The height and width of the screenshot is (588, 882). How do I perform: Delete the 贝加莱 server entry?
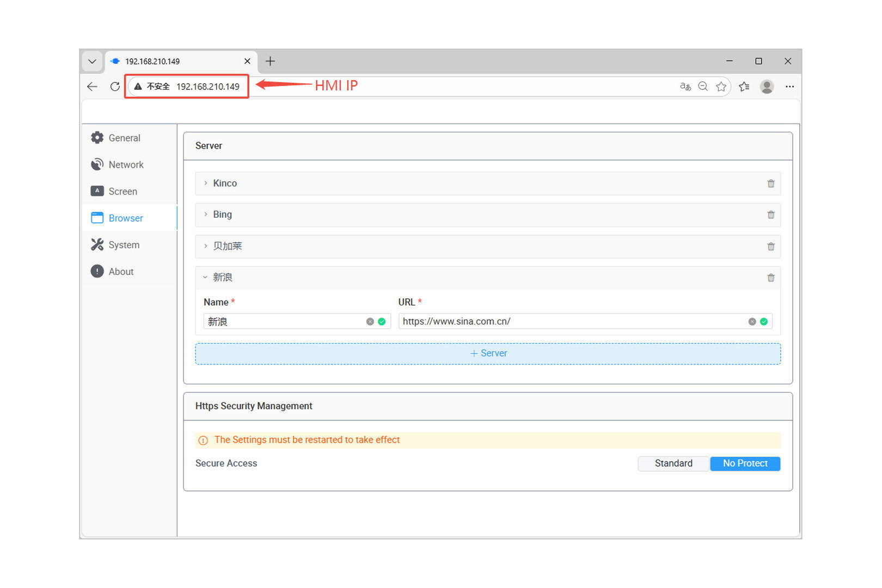click(771, 247)
